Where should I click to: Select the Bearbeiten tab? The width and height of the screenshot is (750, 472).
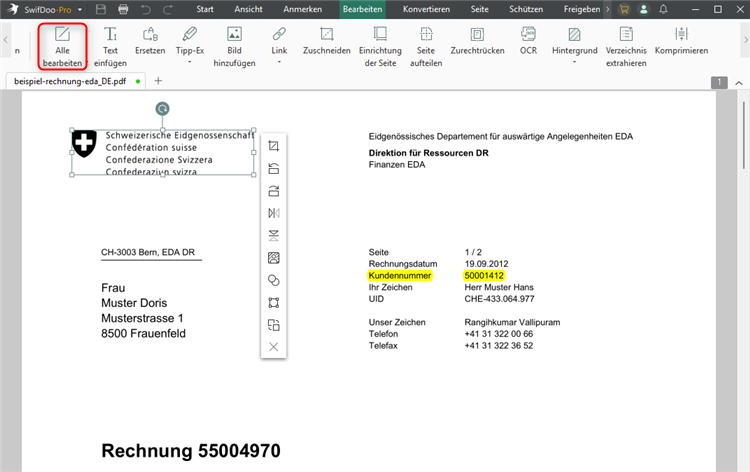coord(362,9)
